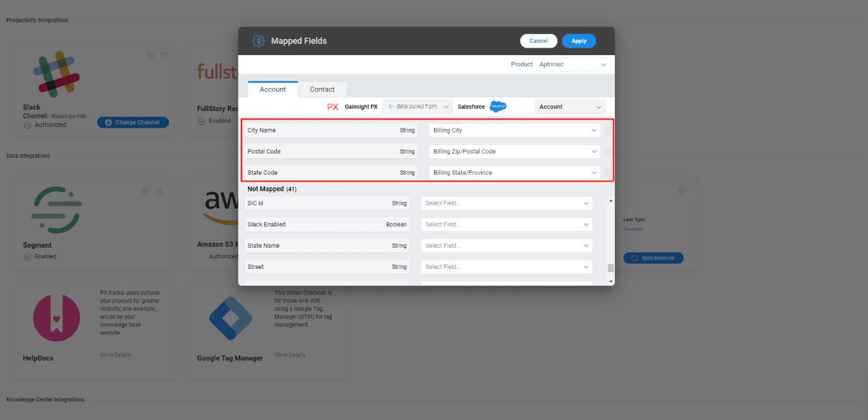868x420 pixels.
Task: Click the Google Tag Manager logo
Action: (230, 318)
